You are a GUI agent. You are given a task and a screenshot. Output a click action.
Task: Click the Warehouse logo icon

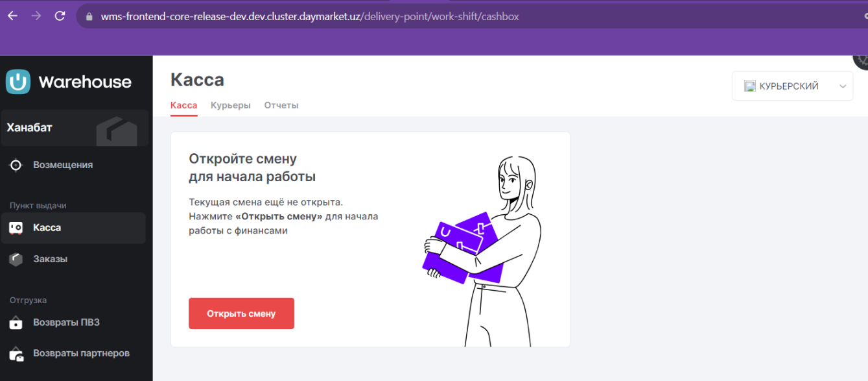click(18, 82)
